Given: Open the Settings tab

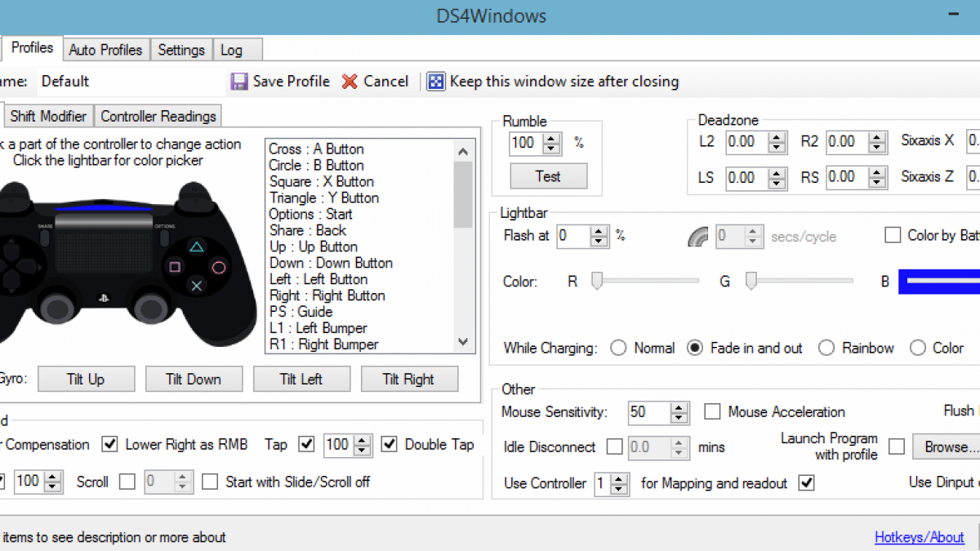Looking at the screenshot, I should point(181,50).
